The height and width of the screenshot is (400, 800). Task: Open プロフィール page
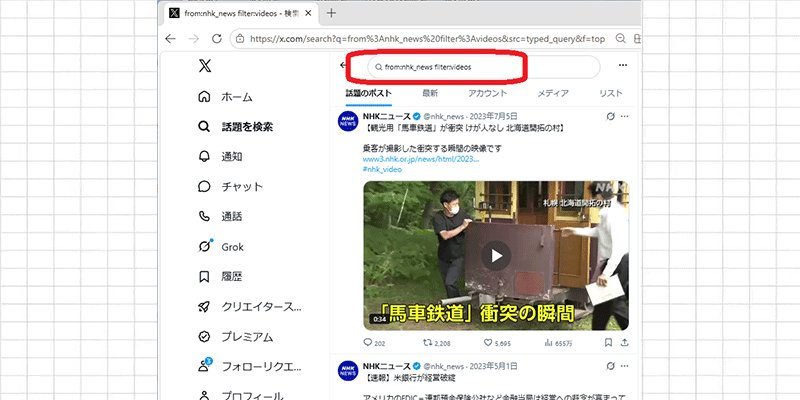pos(240,395)
